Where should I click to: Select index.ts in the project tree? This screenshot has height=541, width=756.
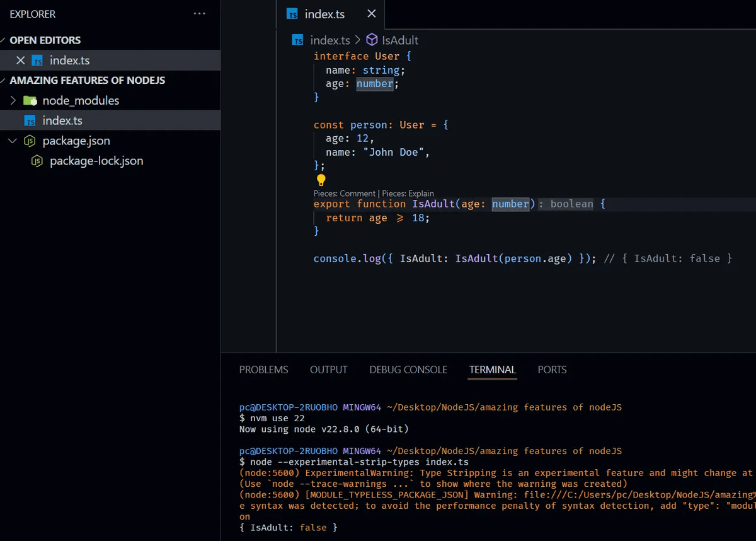point(110,120)
